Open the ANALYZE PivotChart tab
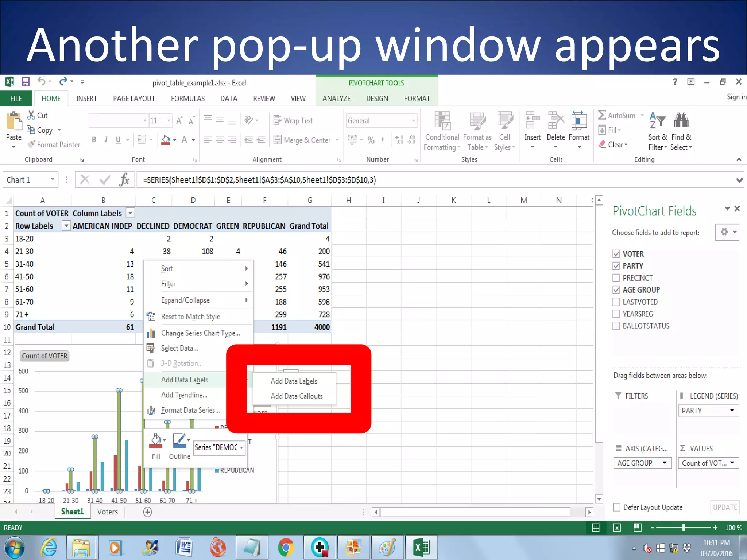The width and height of the screenshot is (747, 560). pos(336,98)
